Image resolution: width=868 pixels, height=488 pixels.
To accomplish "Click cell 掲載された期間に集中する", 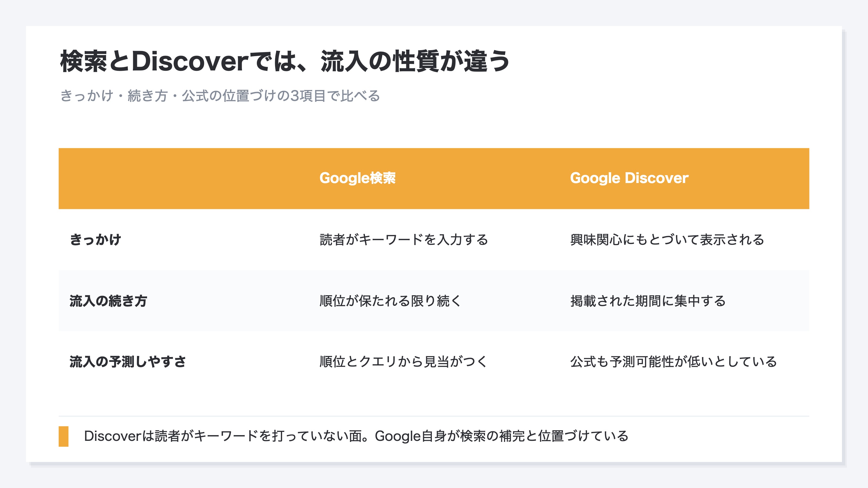I will coord(648,301).
